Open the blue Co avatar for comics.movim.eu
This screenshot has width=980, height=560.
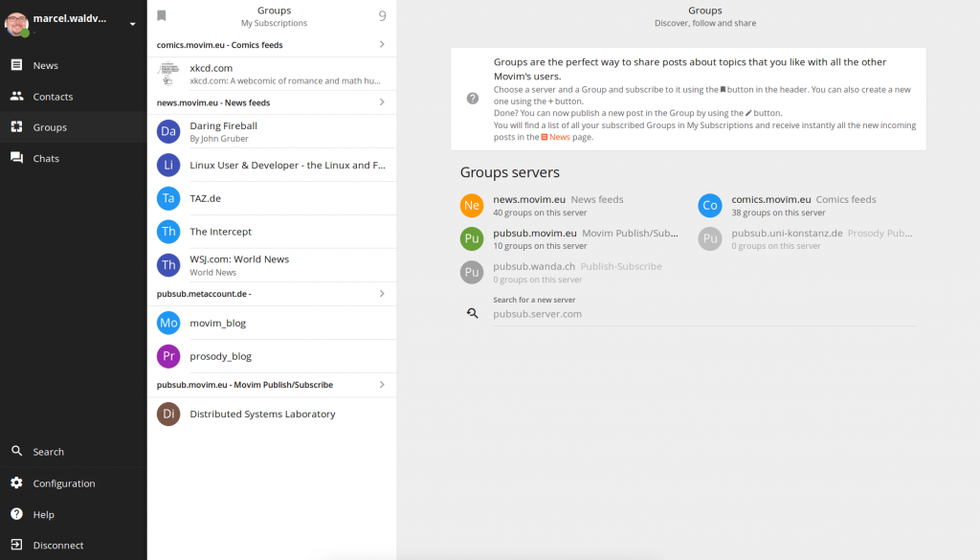(710, 205)
